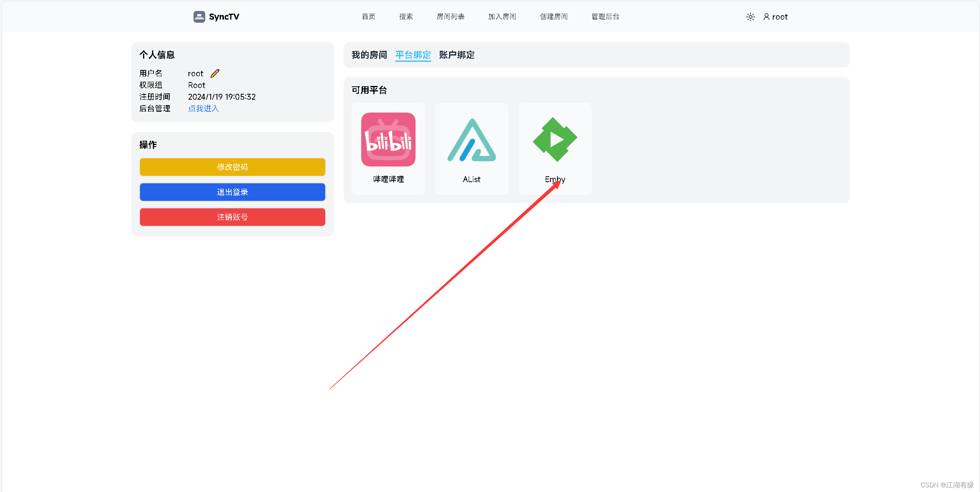Open 首页 from the top navigation
980x492 pixels.
[368, 16]
